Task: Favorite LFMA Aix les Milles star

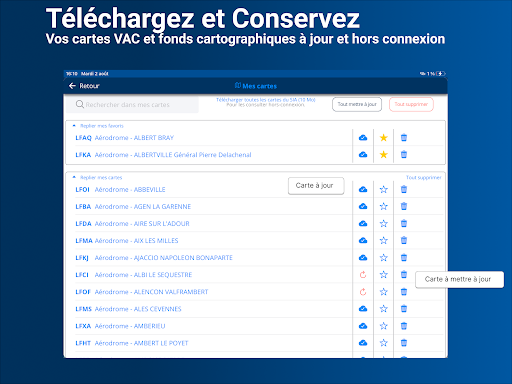Action: [x=384, y=241]
